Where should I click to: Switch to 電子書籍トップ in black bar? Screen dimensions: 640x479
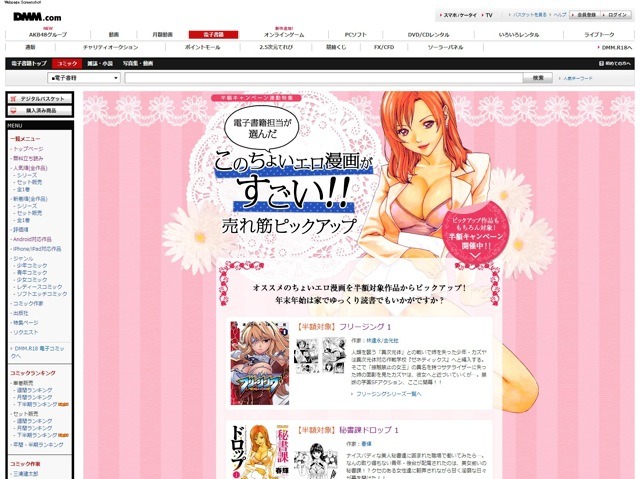(x=29, y=64)
